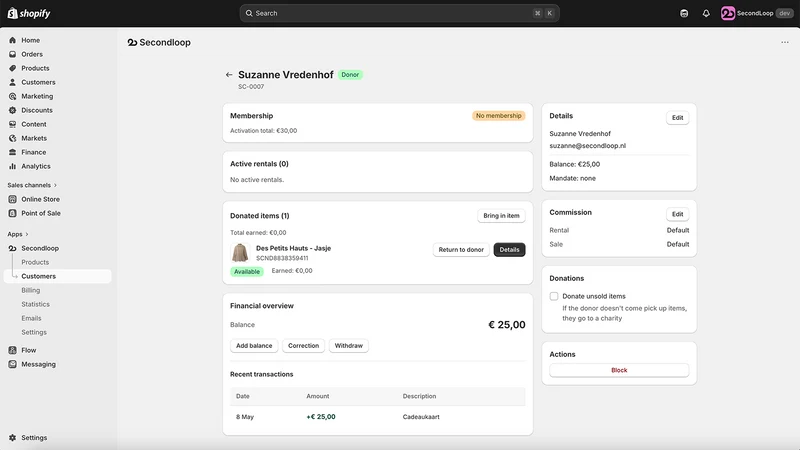Click the Bring in item button
The image size is (800, 450).
[x=501, y=216]
